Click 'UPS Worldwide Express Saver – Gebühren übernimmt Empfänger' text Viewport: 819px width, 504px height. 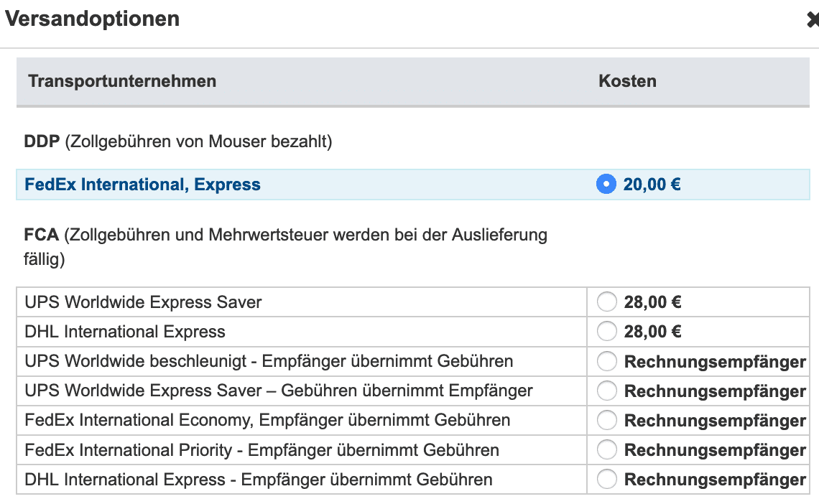point(279,391)
